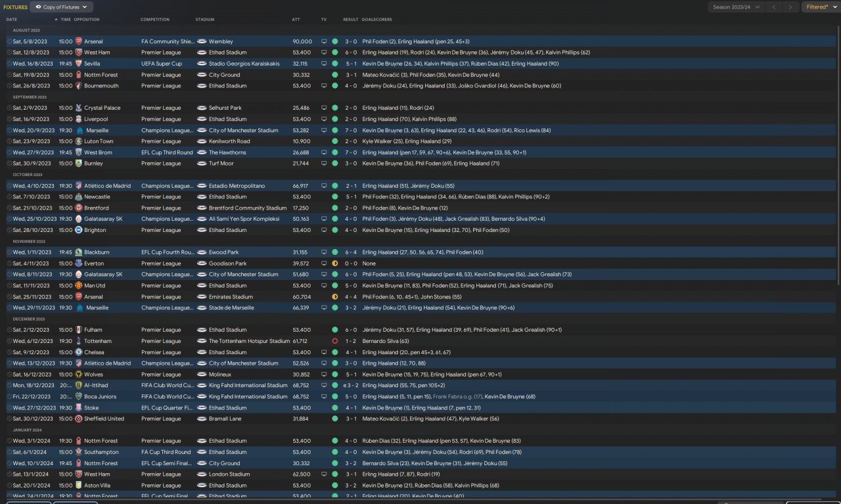This screenshot has width=841, height=504.
Task: Click the Sevilla club badge
Action: click(79, 64)
